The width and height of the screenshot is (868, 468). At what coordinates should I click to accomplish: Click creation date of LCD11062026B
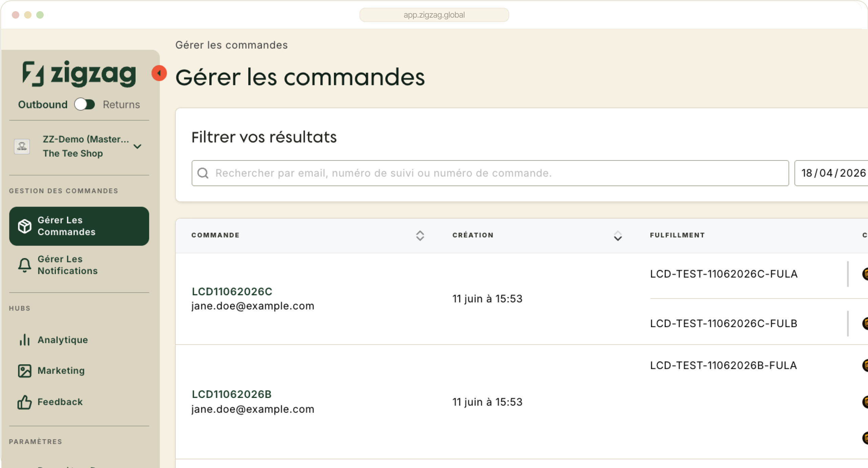click(487, 402)
